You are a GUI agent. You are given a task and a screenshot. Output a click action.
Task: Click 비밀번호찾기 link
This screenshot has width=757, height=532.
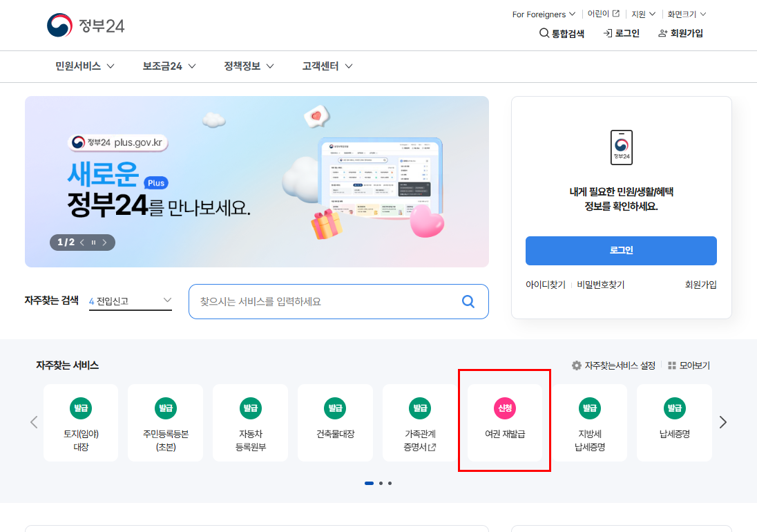[601, 285]
